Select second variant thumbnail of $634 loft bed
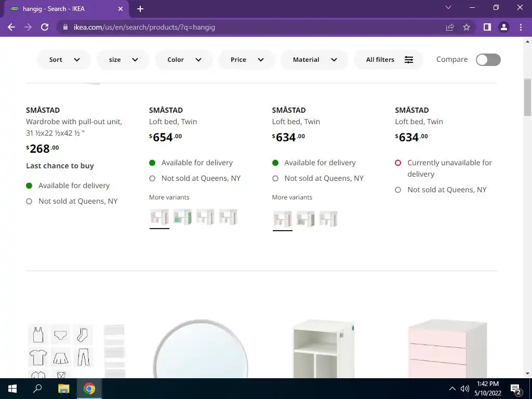532x399 pixels. (305, 219)
